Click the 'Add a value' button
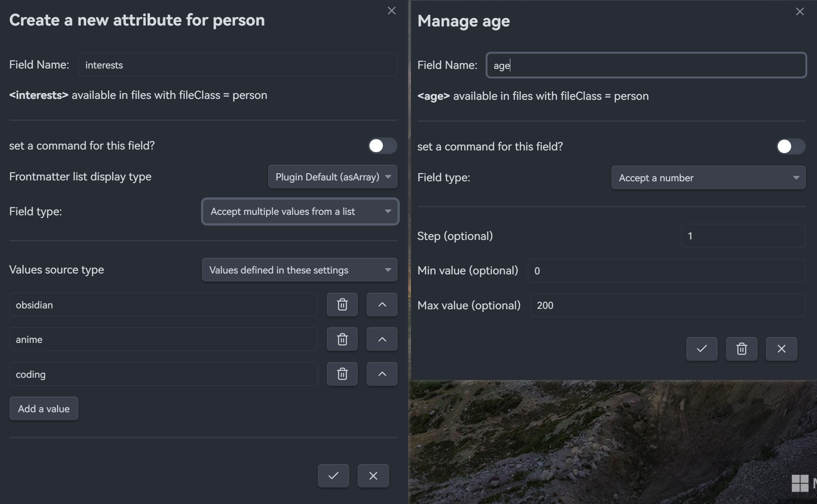The width and height of the screenshot is (817, 504). [44, 409]
